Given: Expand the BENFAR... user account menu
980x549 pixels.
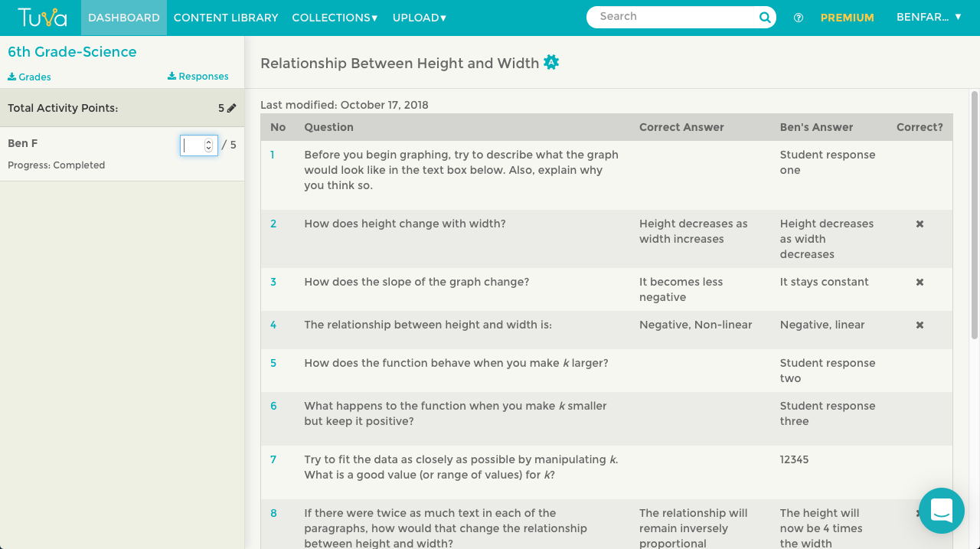Looking at the screenshot, I should (929, 17).
